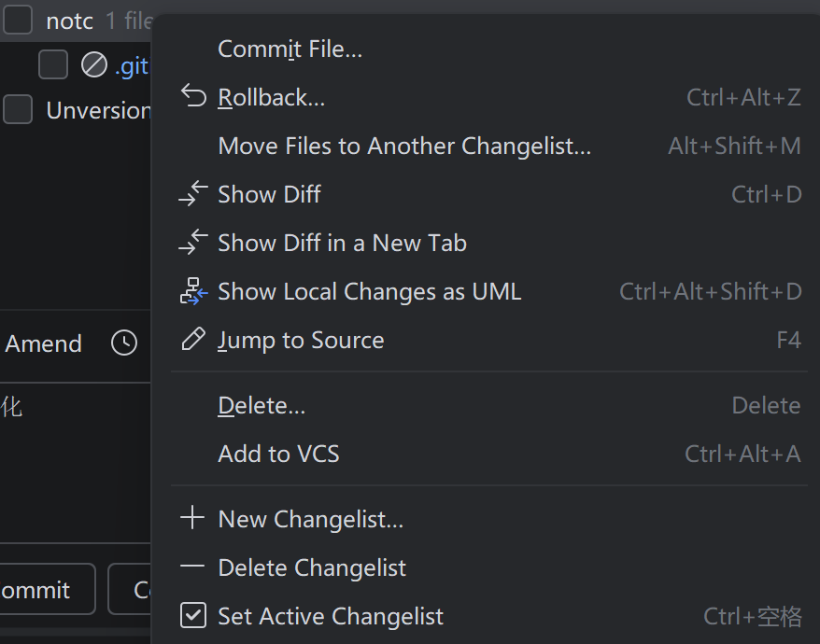Select Add to VCS option

coord(278,454)
